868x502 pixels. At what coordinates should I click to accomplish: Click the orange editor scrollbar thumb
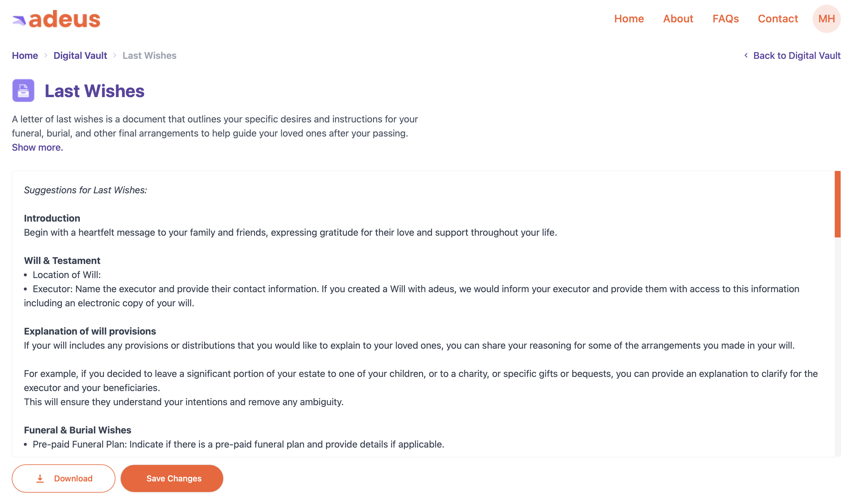pyautogui.click(x=837, y=204)
